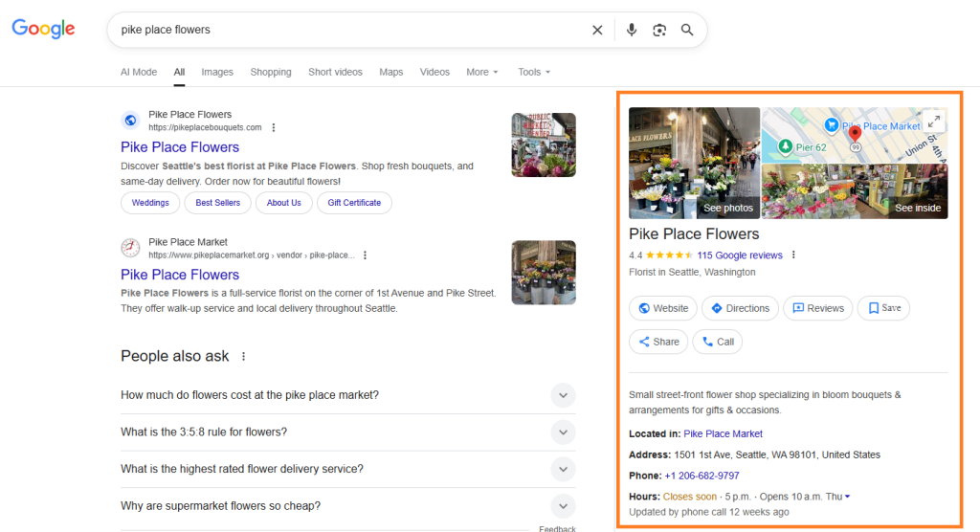This screenshot has height=532, width=980.
Task: Click See photos image
Action: click(695, 164)
